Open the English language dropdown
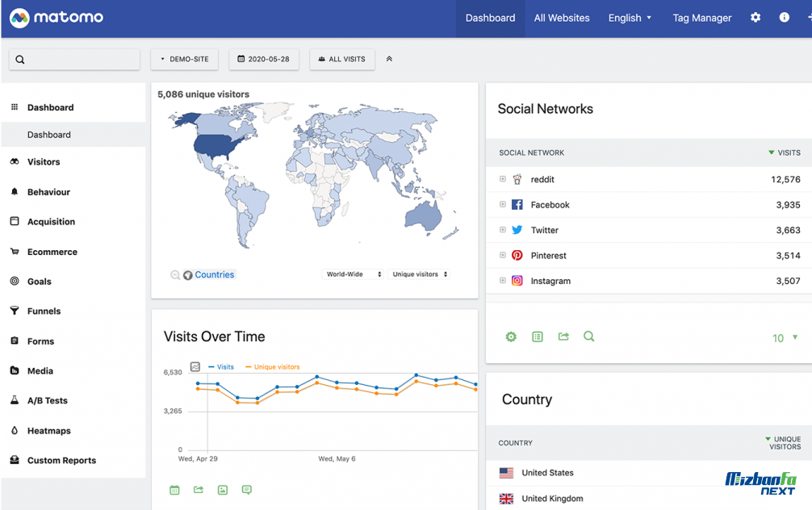Image resolution: width=812 pixels, height=510 pixels. coord(630,18)
